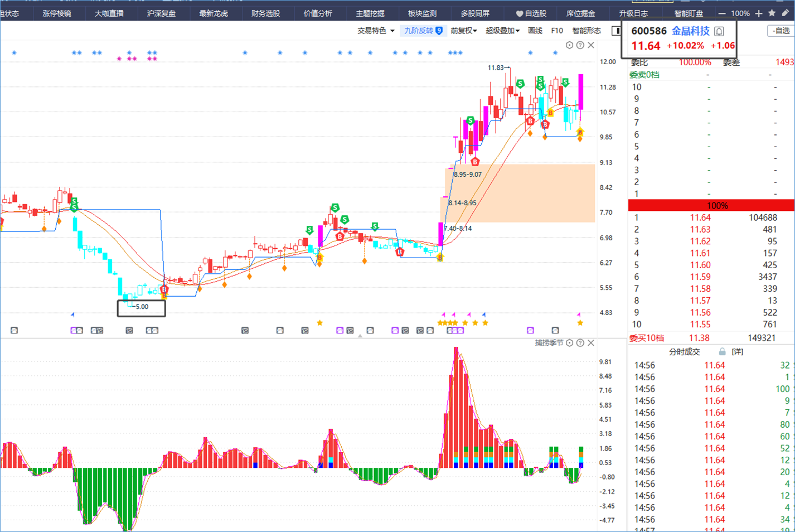Click the pencil edit icon in top bar
This screenshot has width=795, height=532.
785,13
